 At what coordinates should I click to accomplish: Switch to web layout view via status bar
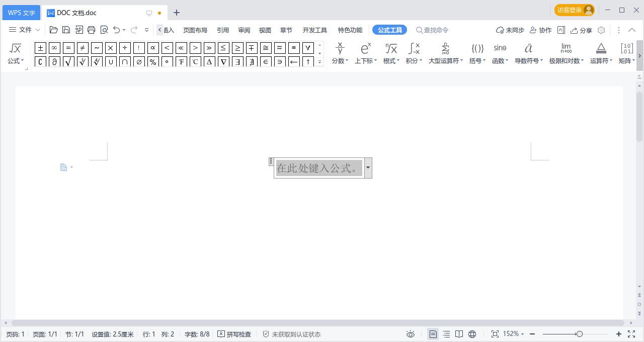point(472,333)
